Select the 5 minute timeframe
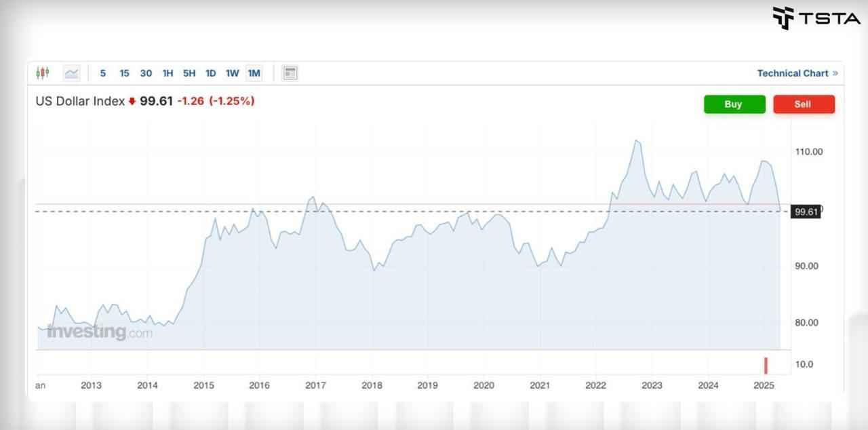 click(x=103, y=73)
